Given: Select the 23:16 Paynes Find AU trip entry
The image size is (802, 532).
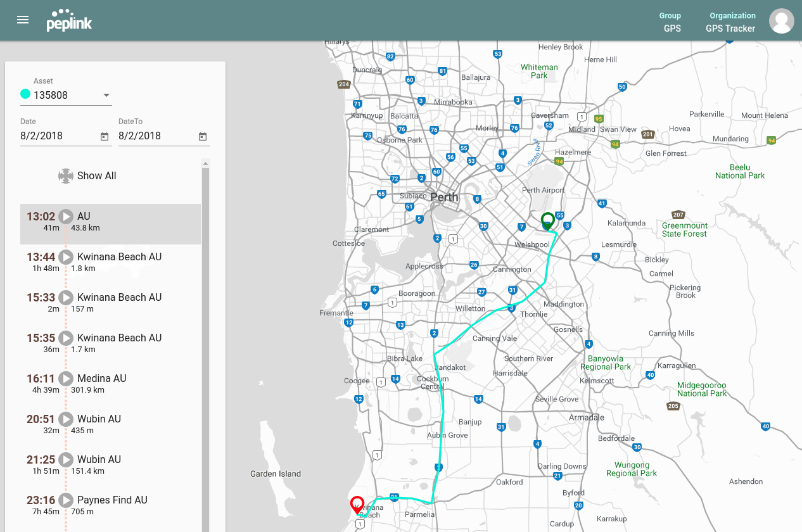Looking at the screenshot, I should [111, 505].
